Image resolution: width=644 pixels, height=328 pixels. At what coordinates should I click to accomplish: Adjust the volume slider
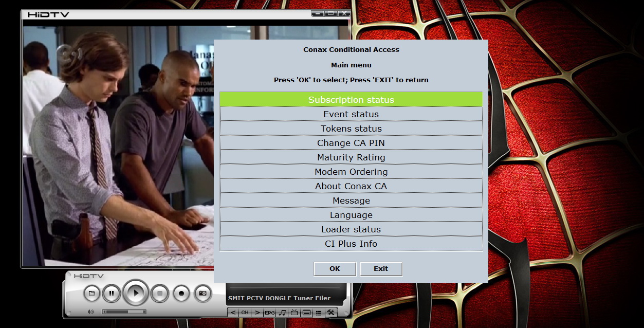tap(124, 312)
